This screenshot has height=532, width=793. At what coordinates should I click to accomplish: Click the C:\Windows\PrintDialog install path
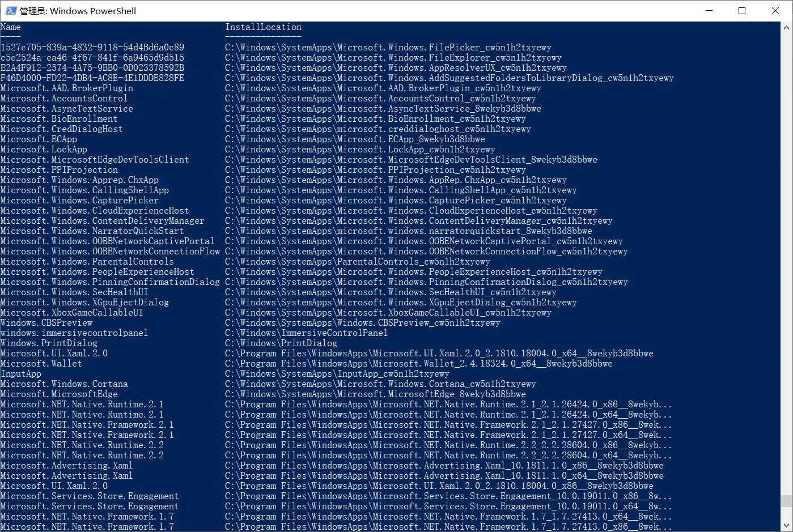pos(281,343)
